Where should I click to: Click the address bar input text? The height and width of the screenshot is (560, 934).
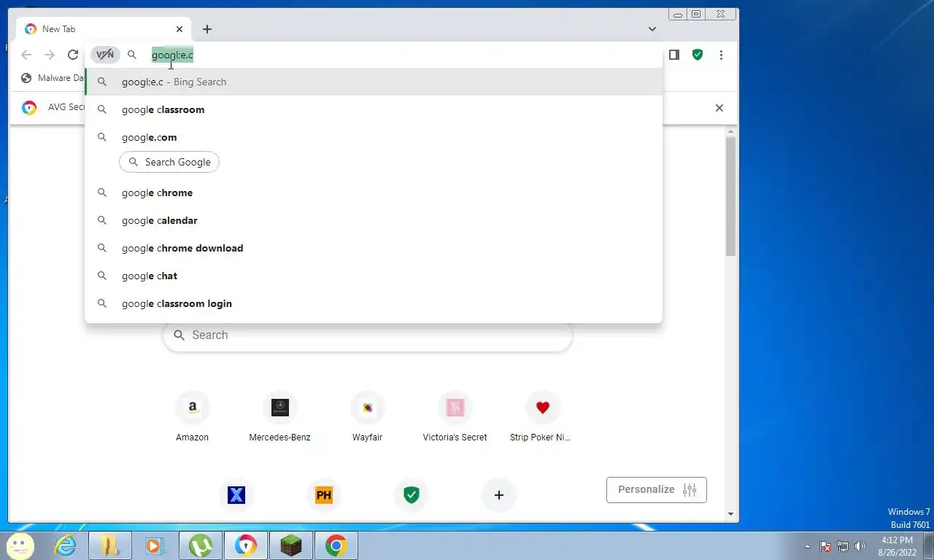(172, 55)
